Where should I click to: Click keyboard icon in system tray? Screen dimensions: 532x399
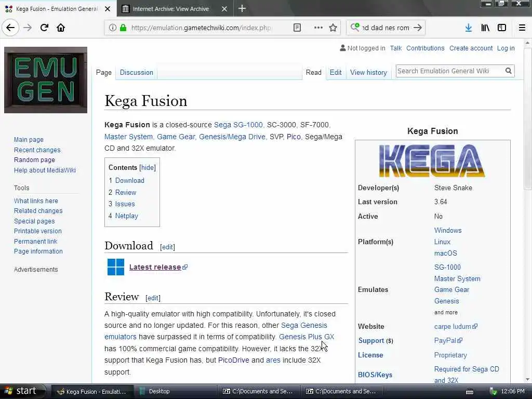point(470,392)
